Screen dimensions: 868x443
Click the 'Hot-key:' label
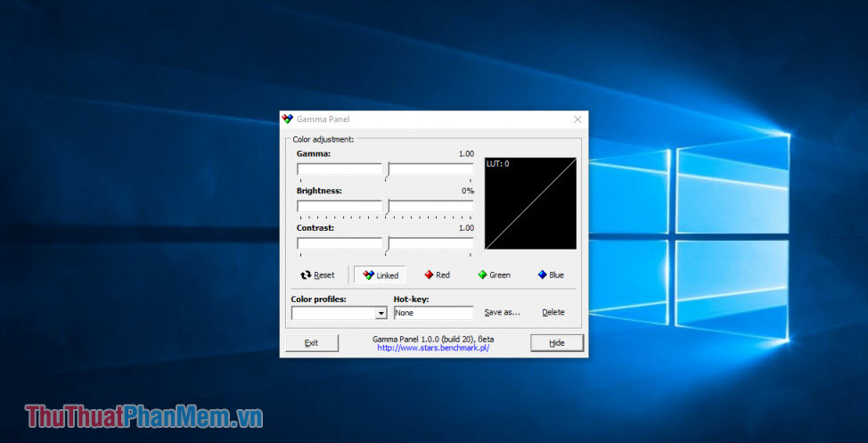click(412, 299)
